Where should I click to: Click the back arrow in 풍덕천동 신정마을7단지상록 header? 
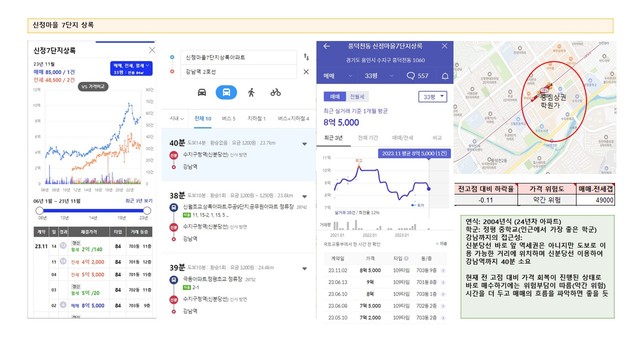[x=327, y=46]
